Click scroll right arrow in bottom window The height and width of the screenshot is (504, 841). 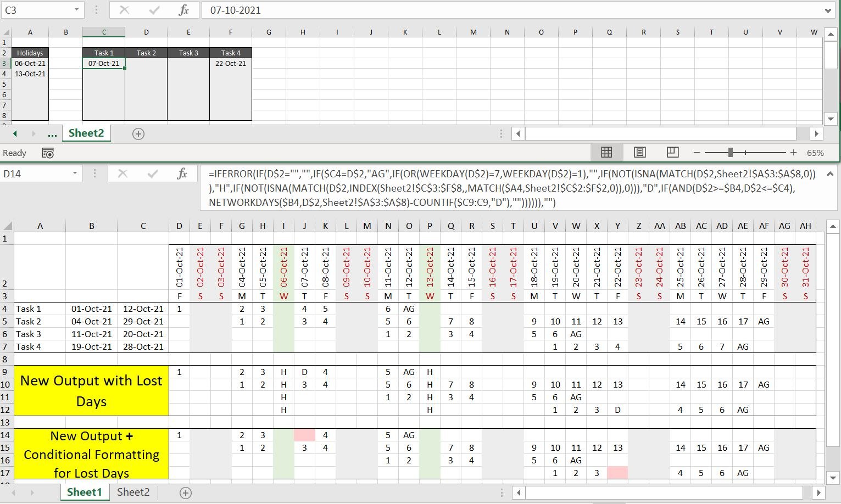coord(818,492)
